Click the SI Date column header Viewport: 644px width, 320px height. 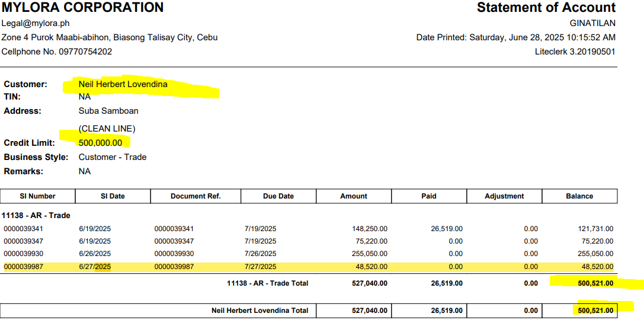[x=113, y=196]
